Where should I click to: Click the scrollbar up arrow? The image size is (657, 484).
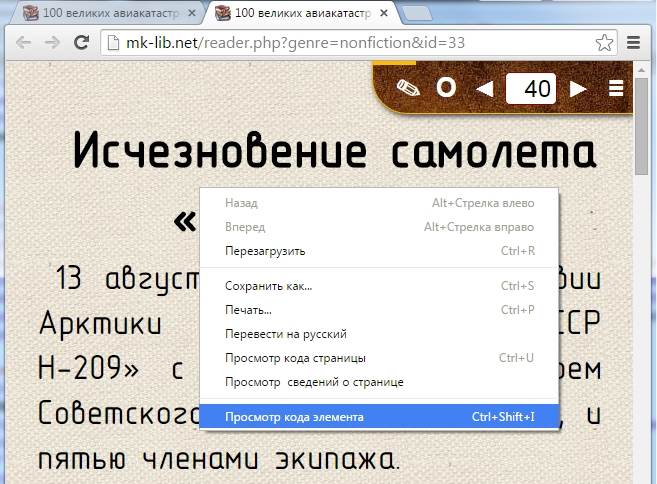pyautogui.click(x=641, y=70)
